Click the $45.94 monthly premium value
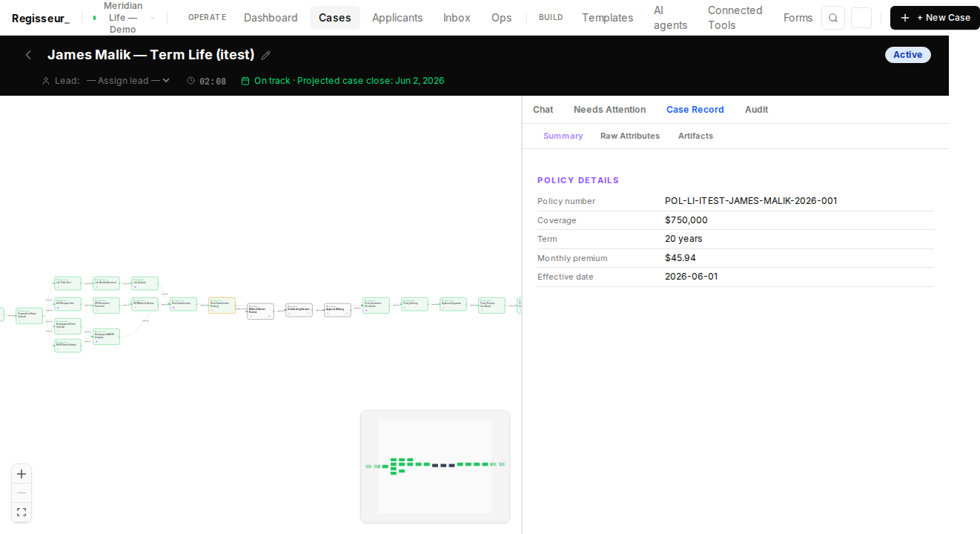Screen dimensions: 980x534 coord(681,258)
